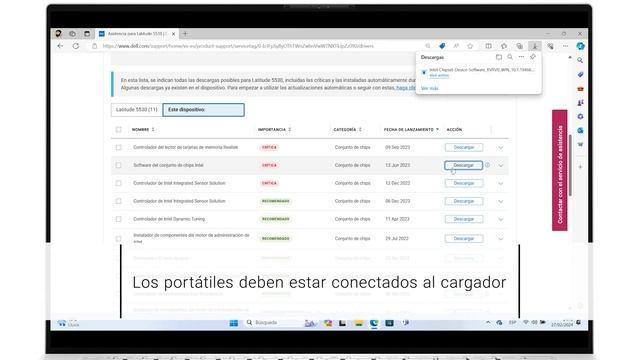
Task: Activate the Read aloud icon in the address bar
Action: tap(456, 46)
